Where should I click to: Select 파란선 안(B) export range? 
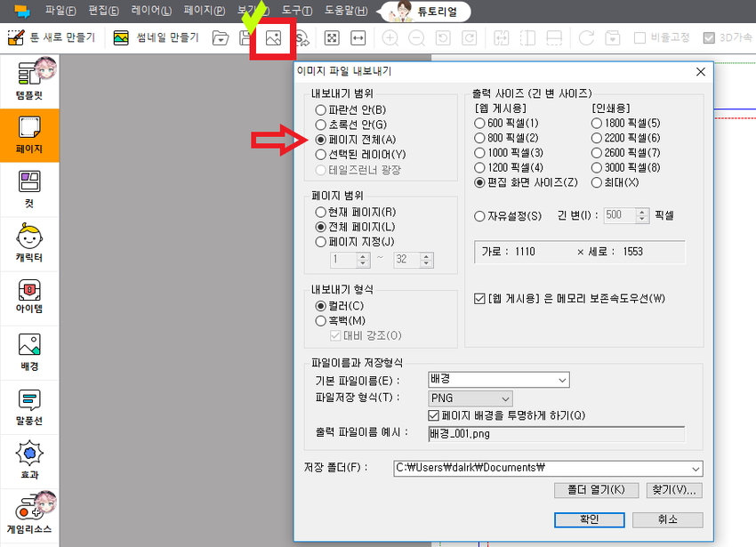pos(350,110)
